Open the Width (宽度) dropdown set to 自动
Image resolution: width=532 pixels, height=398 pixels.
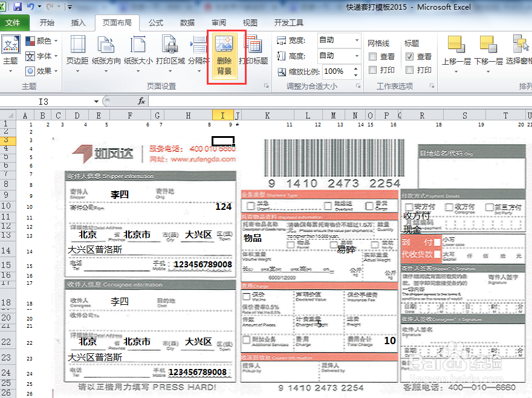pyautogui.click(x=357, y=40)
